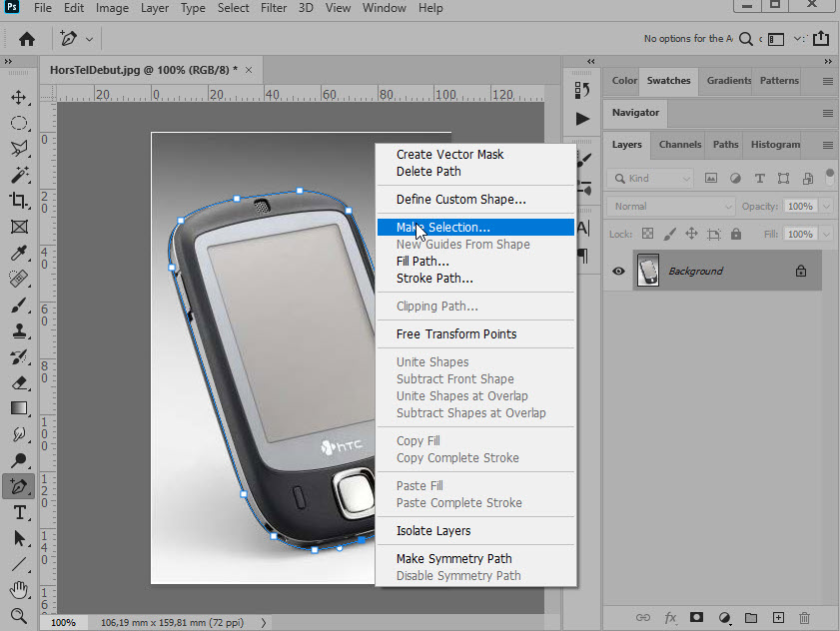Open the Swatches panel group menu
The image size is (840, 631).
(828, 82)
